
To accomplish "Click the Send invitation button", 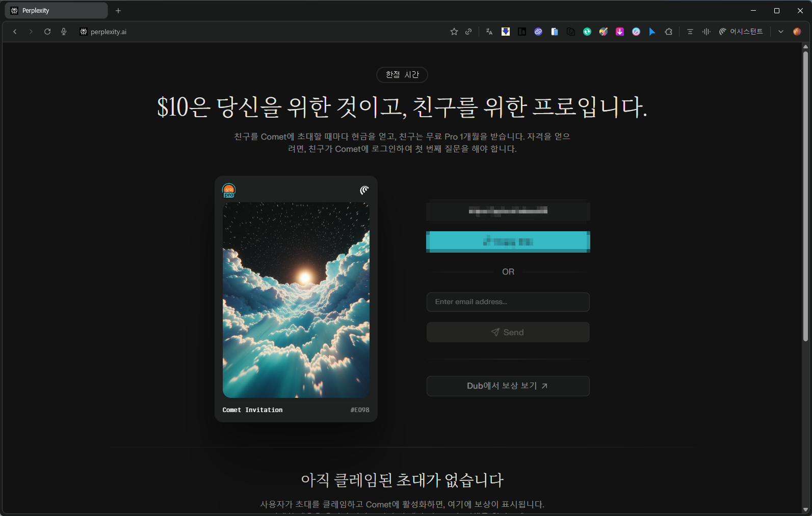I will tap(508, 332).
